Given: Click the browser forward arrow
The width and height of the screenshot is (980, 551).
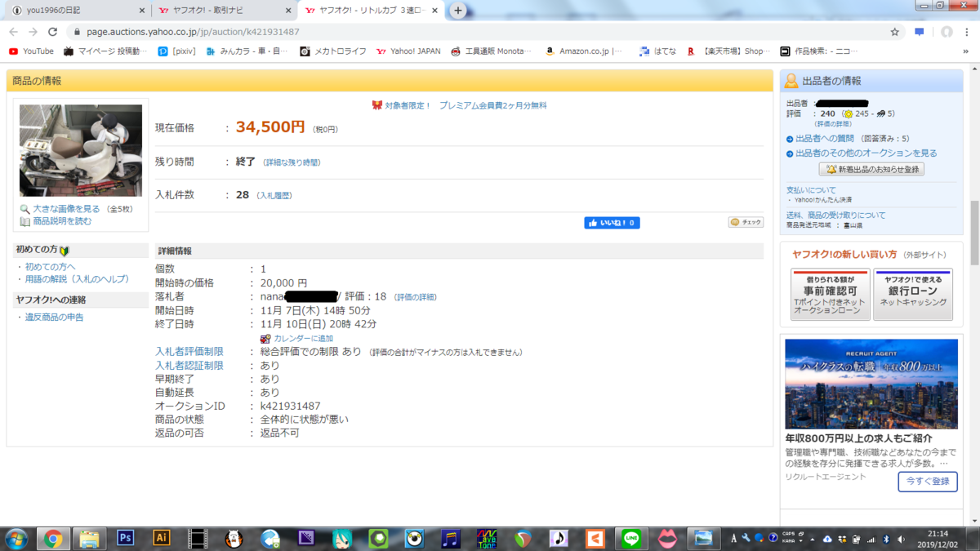Looking at the screenshot, I should pyautogui.click(x=33, y=32).
